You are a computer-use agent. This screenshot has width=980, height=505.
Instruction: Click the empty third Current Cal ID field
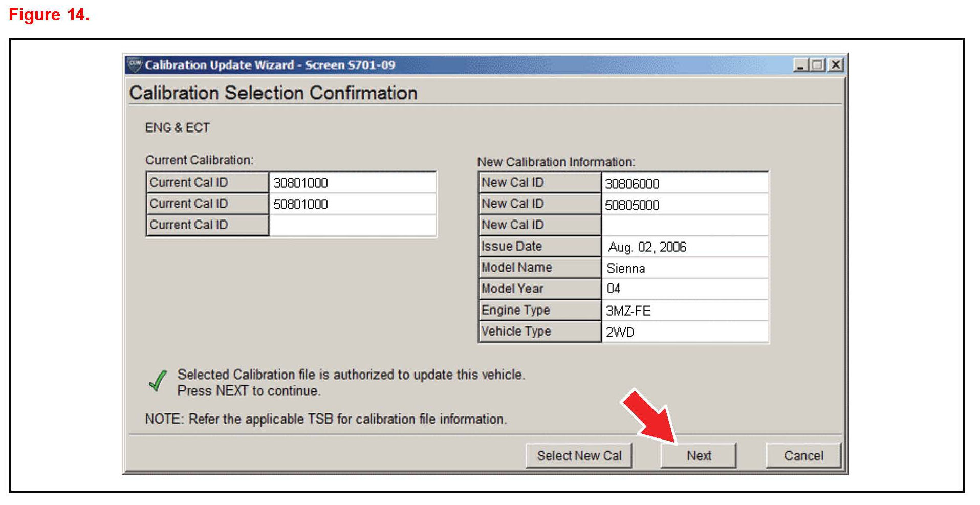coord(352,225)
